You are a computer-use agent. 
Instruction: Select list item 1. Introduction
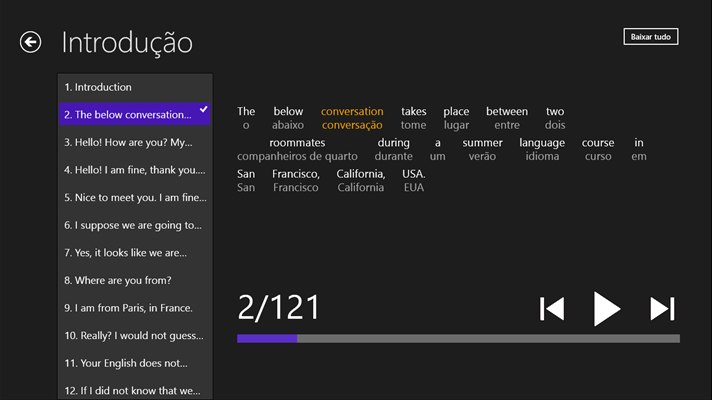pyautogui.click(x=135, y=87)
